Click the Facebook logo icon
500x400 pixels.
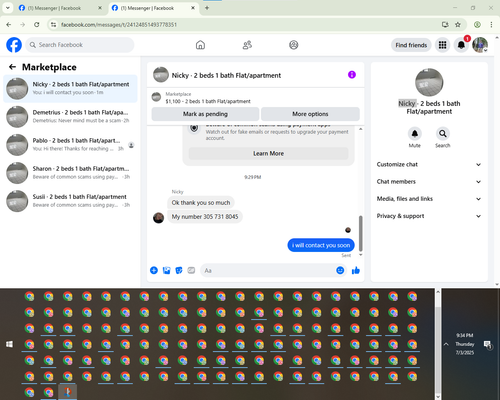click(x=14, y=45)
